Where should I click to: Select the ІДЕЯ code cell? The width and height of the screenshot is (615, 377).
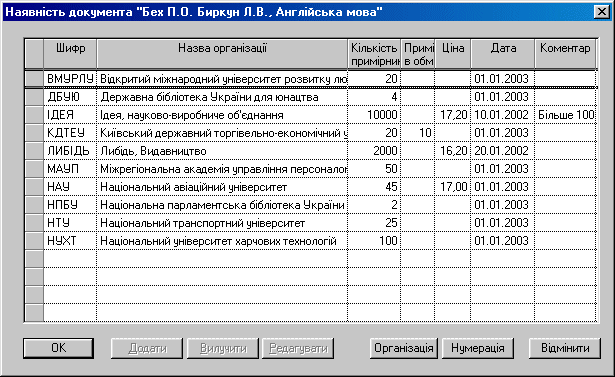(70, 115)
